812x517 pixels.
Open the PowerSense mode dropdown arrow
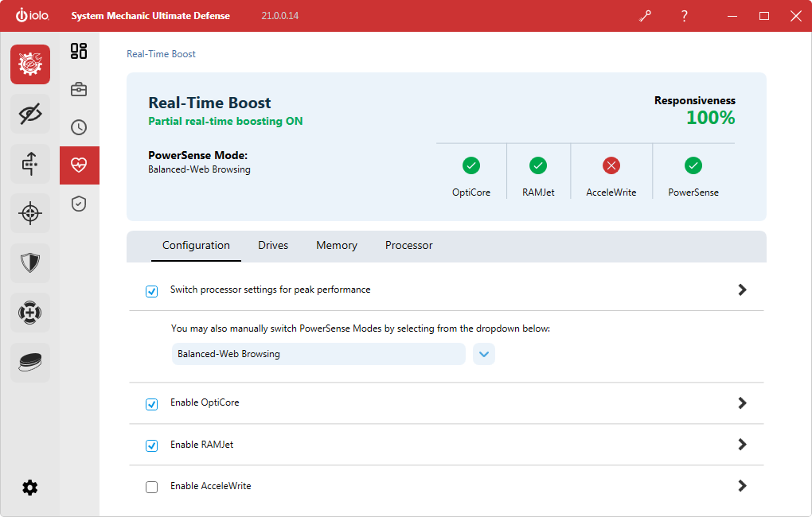[484, 354]
